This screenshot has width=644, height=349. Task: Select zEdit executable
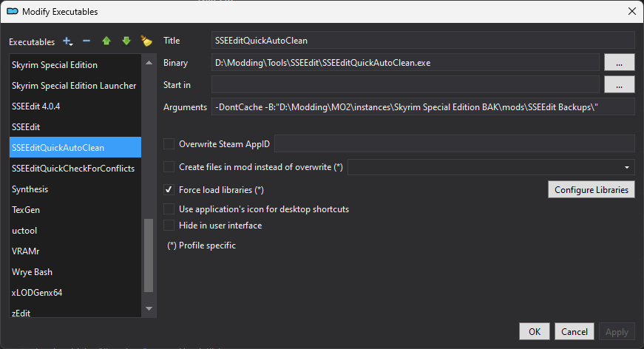[x=75, y=311]
